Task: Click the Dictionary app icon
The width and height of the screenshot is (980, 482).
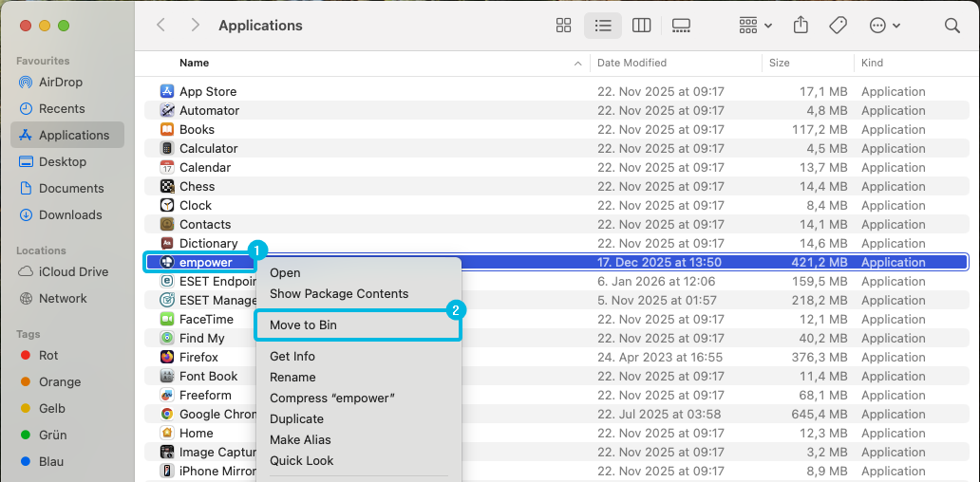Action: (x=167, y=243)
